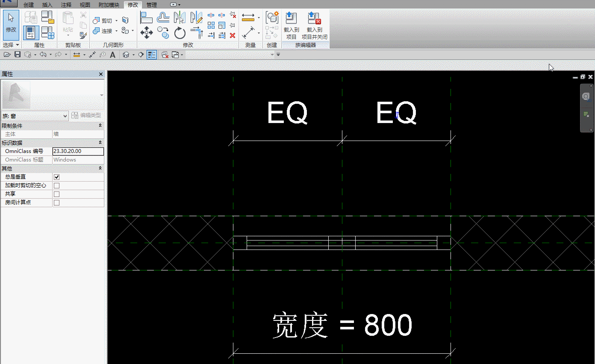
Task: Open the 族: 窗 type filter dropdown
Action: pyautogui.click(x=35, y=116)
